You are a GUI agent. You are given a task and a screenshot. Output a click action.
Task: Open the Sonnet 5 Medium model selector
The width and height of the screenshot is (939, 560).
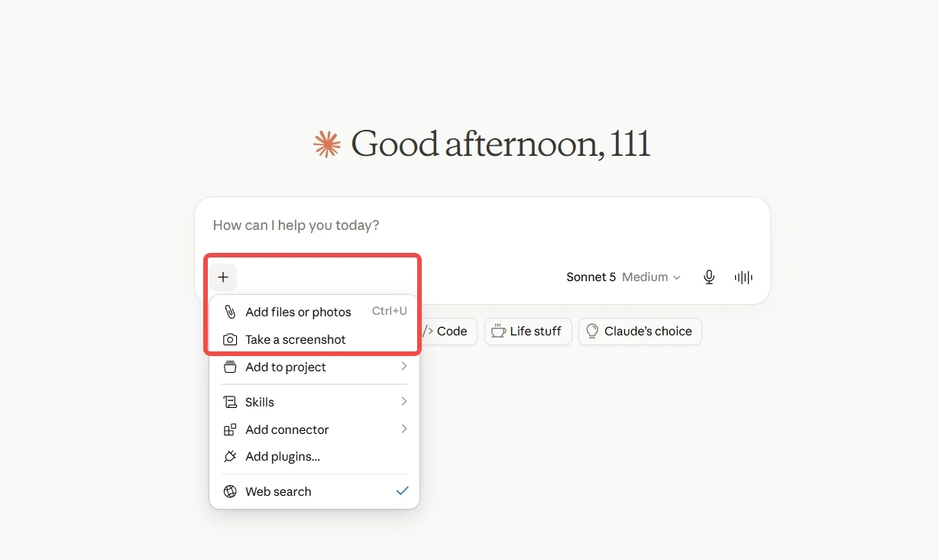click(623, 277)
